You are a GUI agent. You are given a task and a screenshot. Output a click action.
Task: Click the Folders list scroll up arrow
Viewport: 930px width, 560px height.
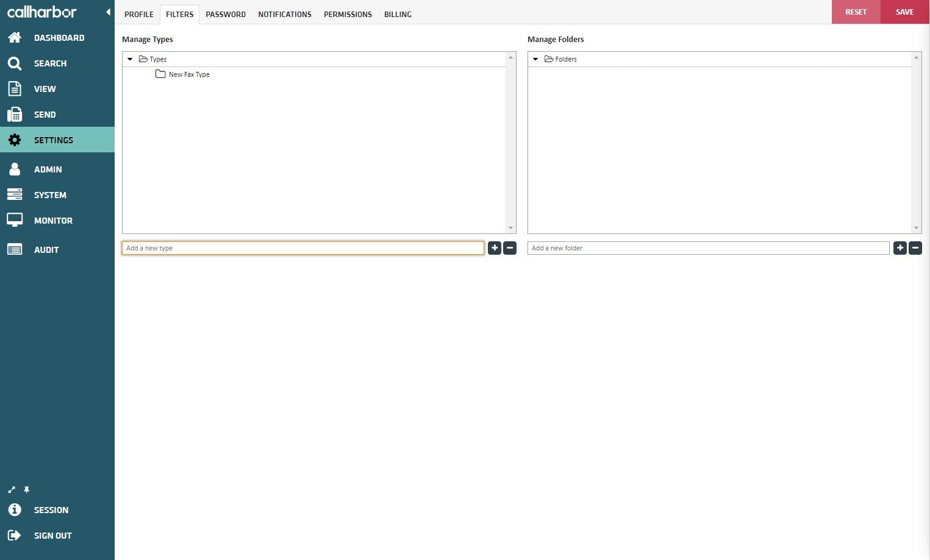coord(916,57)
